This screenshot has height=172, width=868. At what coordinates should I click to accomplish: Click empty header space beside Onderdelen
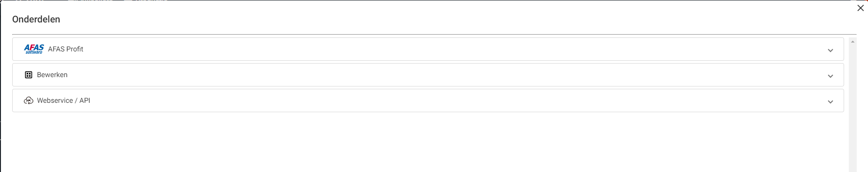click(422, 19)
